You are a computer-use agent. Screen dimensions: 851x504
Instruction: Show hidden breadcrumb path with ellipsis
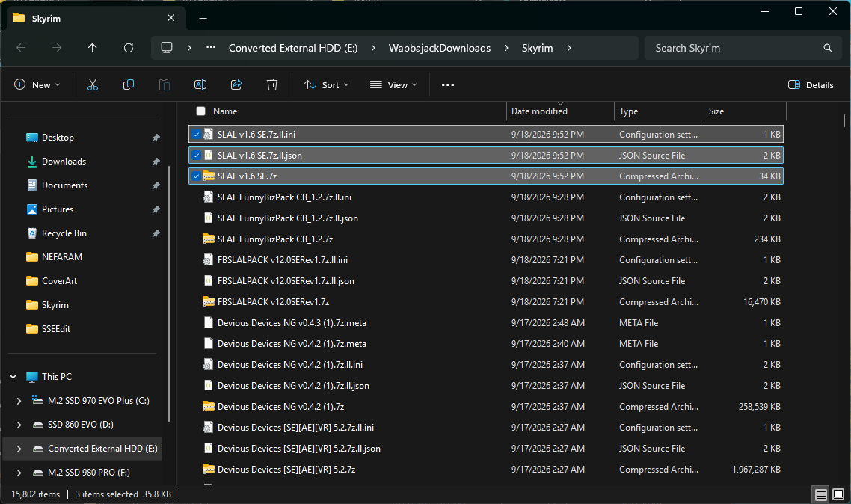(211, 48)
